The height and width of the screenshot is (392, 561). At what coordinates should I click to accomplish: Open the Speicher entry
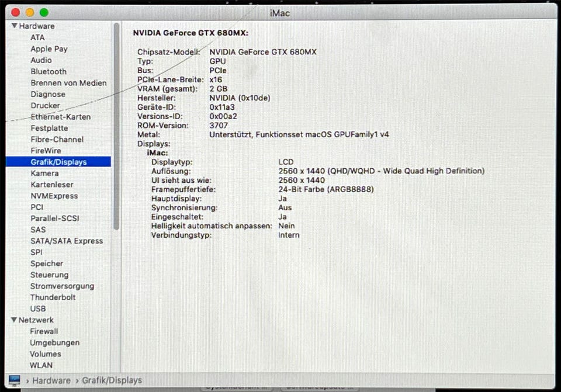pos(47,263)
